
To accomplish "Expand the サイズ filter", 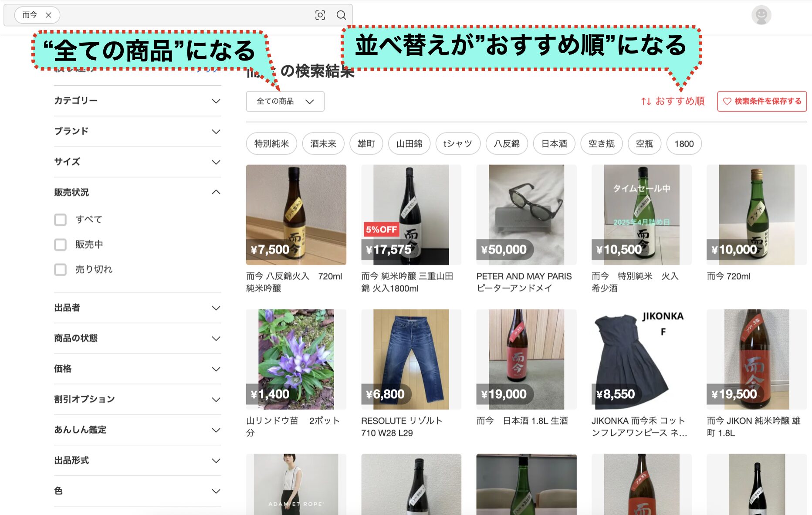I will pos(137,162).
